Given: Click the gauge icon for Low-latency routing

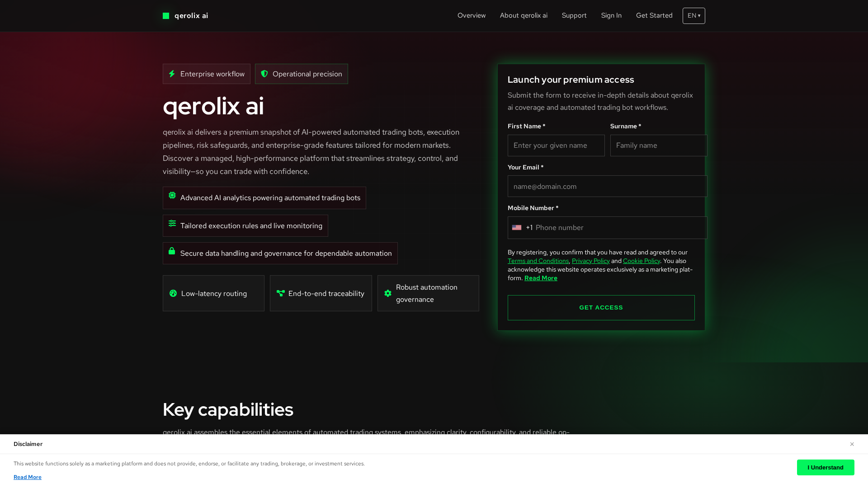Looking at the screenshot, I should (173, 293).
